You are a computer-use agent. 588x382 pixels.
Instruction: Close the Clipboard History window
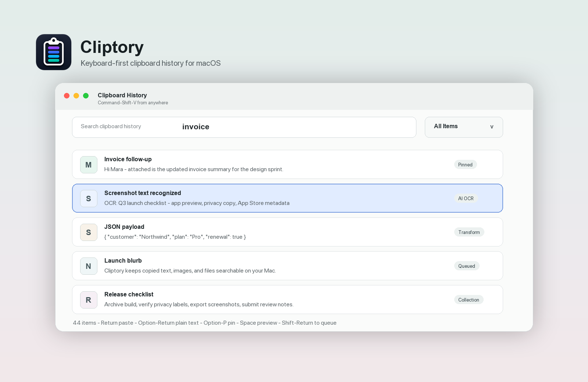pyautogui.click(x=67, y=95)
